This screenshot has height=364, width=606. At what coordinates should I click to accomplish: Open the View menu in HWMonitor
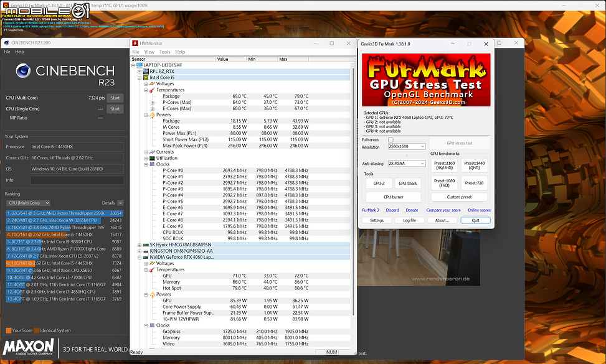pos(149,52)
